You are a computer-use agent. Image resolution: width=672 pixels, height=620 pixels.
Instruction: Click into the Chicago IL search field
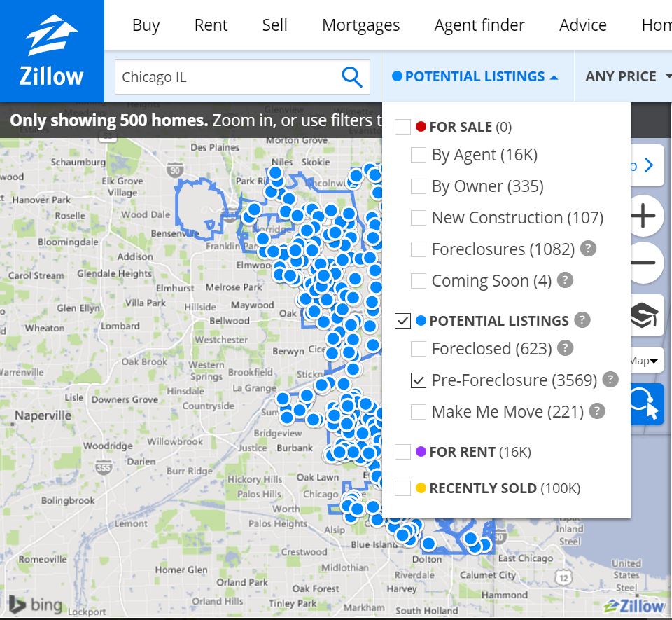tap(227, 77)
